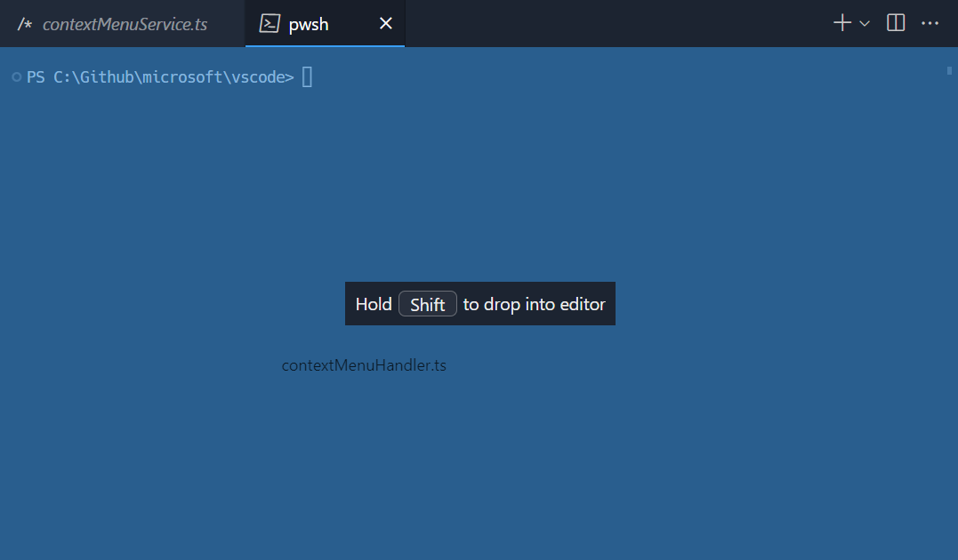This screenshot has height=560, width=958.
Task: Open terminal more actions via the ellipsis icon
Action: pos(930,22)
